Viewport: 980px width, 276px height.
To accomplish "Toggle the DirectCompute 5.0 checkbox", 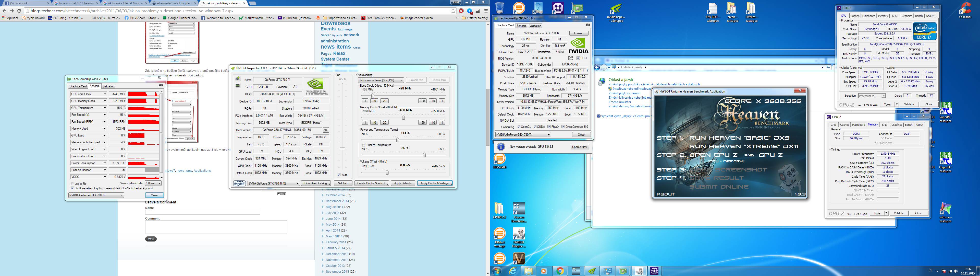I will (563, 127).
